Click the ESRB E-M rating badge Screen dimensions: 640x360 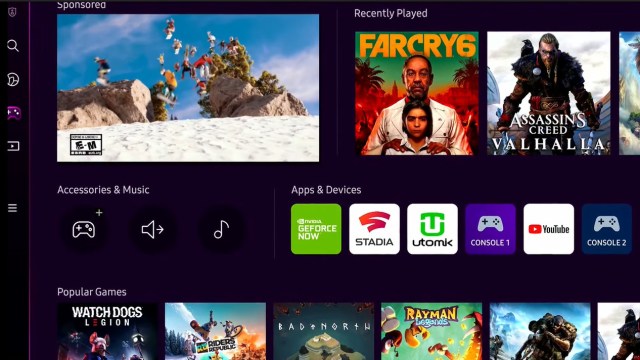(x=86, y=144)
